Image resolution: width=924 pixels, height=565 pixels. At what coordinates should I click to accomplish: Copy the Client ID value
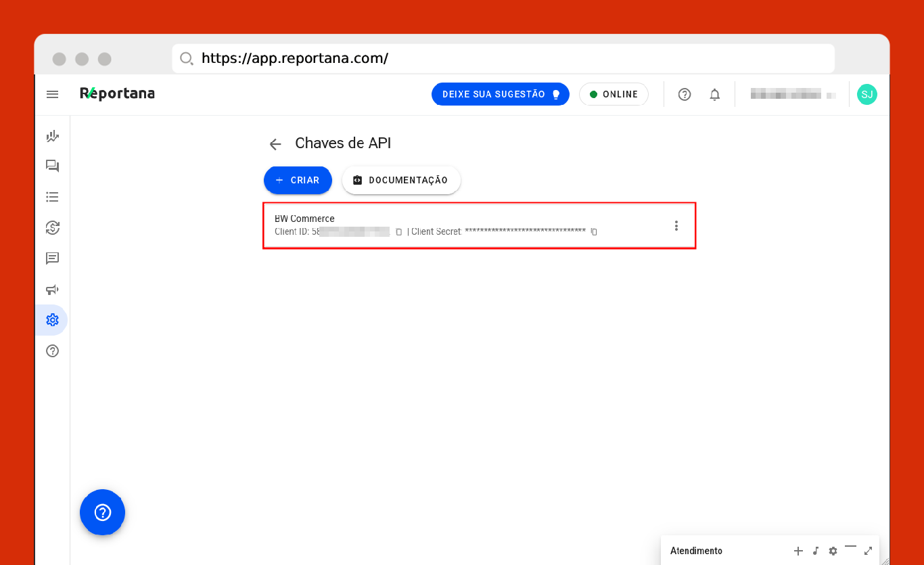click(x=398, y=232)
